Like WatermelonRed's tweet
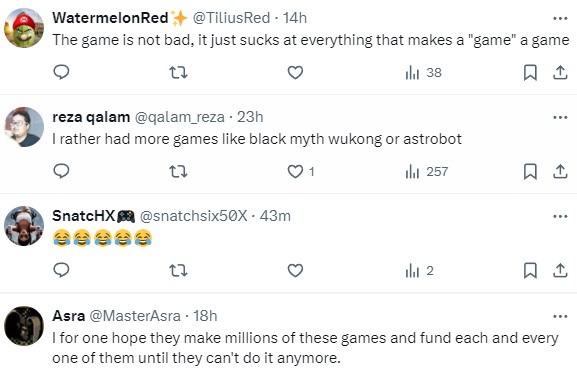Screen dimensions: 577x375 295,72
